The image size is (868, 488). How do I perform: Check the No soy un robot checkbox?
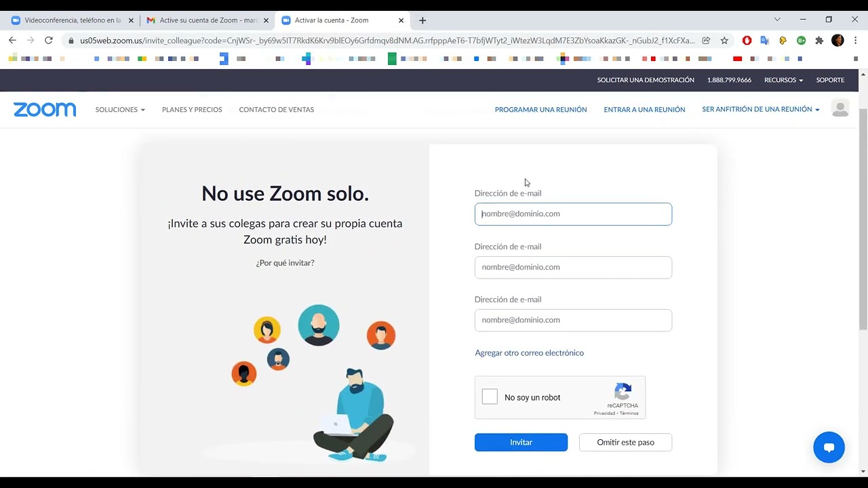490,396
